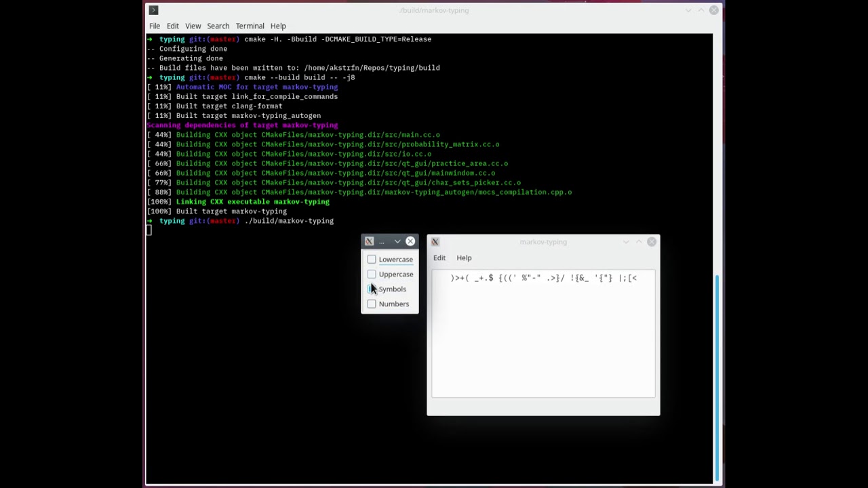Open the terminal File menu
This screenshot has width=868, height=488.
tap(155, 26)
